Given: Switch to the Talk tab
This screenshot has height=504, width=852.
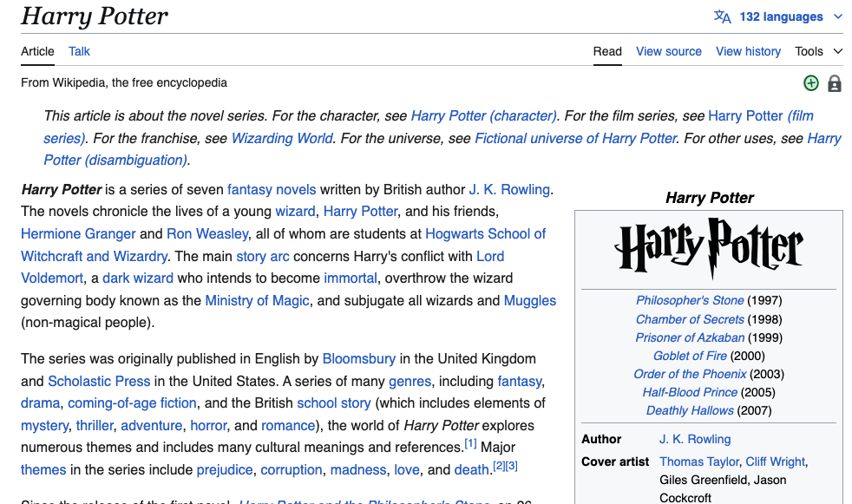Looking at the screenshot, I should pyautogui.click(x=79, y=51).
